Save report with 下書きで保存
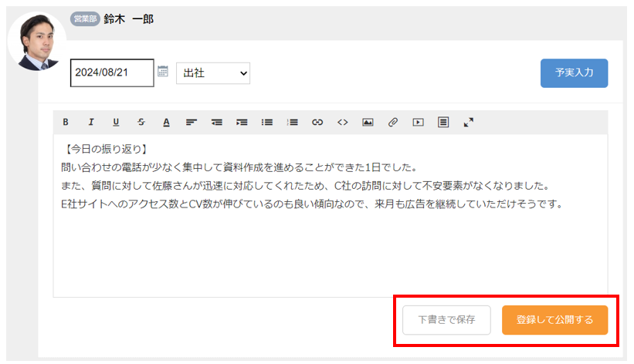The image size is (634, 364). click(446, 320)
